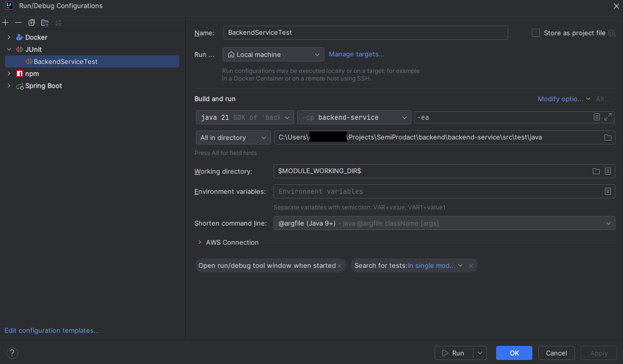Add a new run configuration
The height and width of the screenshot is (364, 623).
coord(6,23)
